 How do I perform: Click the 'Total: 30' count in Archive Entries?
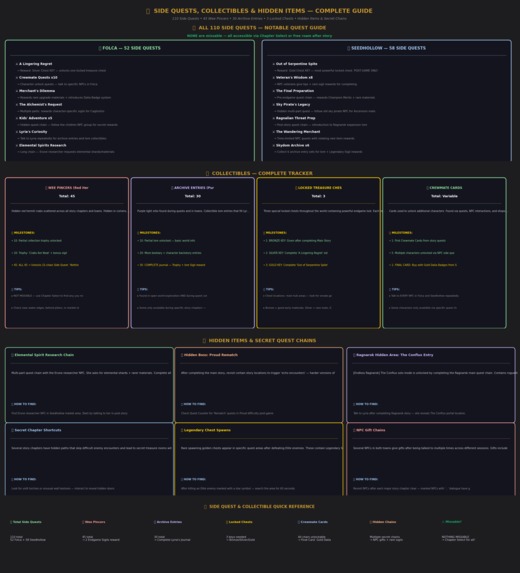193,196
